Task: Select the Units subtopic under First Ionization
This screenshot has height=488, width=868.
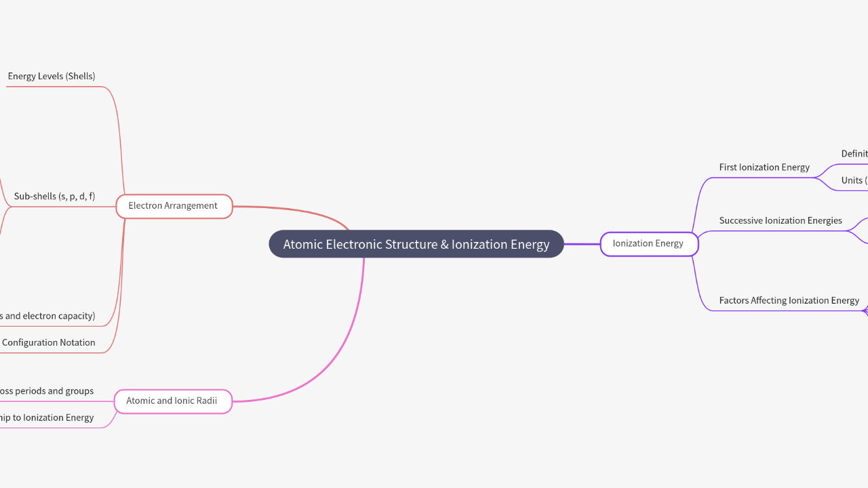Action: 854,180
